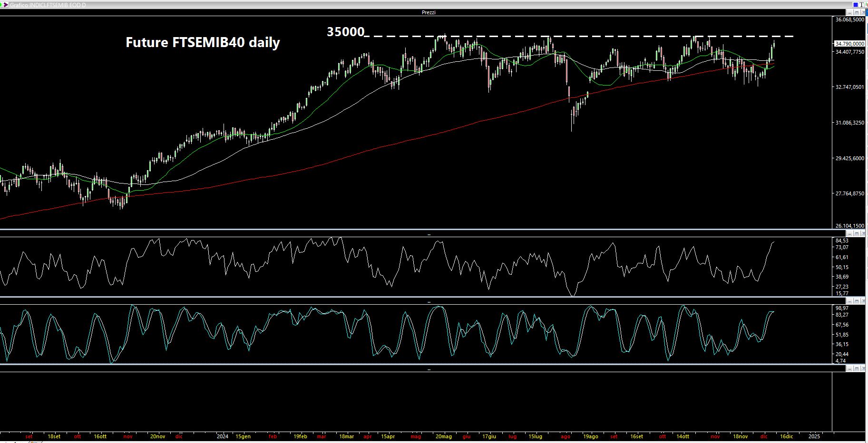Click the 36.068,5000 price axis label

pos(850,19)
